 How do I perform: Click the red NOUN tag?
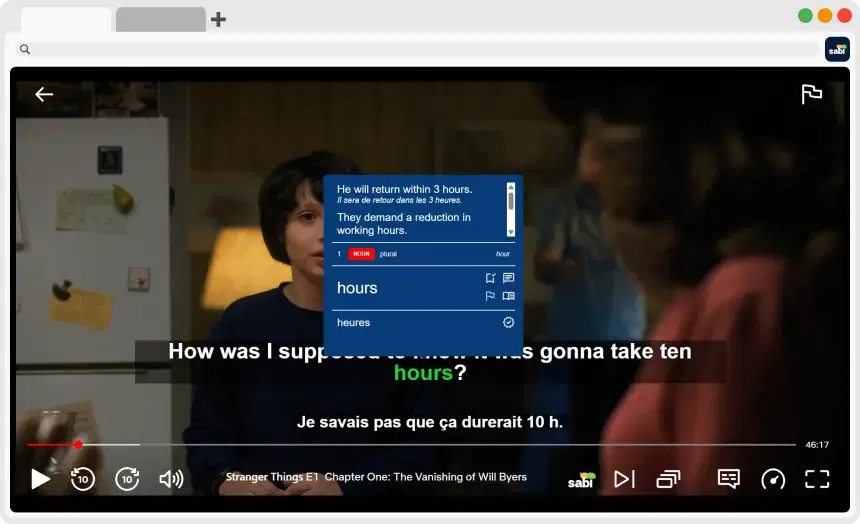[x=361, y=253]
